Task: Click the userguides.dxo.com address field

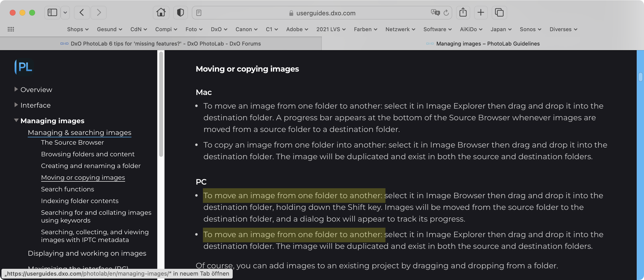Action: (x=325, y=13)
